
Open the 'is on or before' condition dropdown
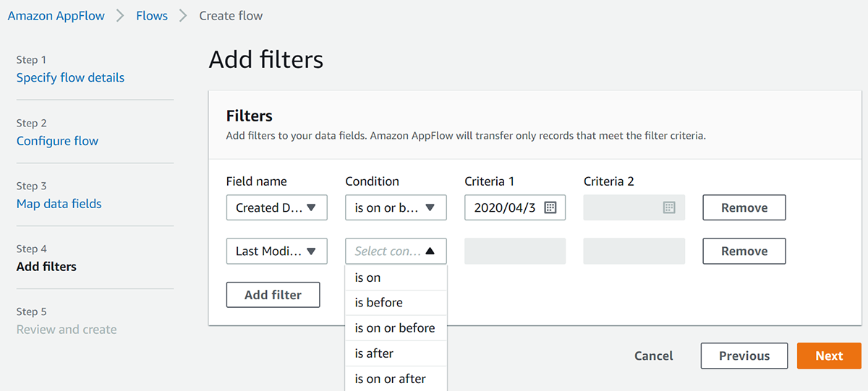[396, 207]
